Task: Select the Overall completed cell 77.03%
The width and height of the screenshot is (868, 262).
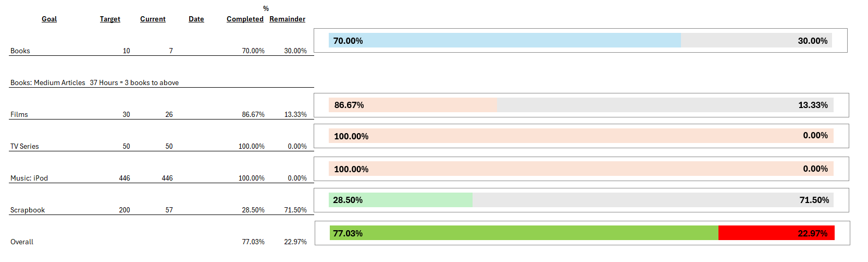Action: (x=253, y=242)
